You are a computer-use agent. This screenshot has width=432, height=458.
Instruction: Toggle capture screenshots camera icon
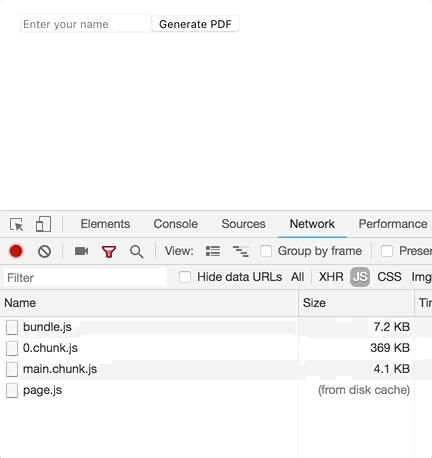pos(82,251)
